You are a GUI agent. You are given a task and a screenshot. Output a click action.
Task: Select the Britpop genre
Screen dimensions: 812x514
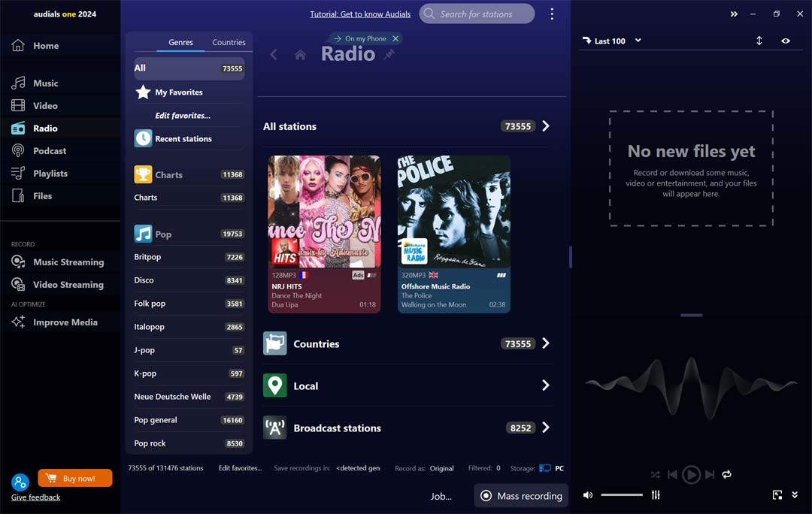coord(189,257)
